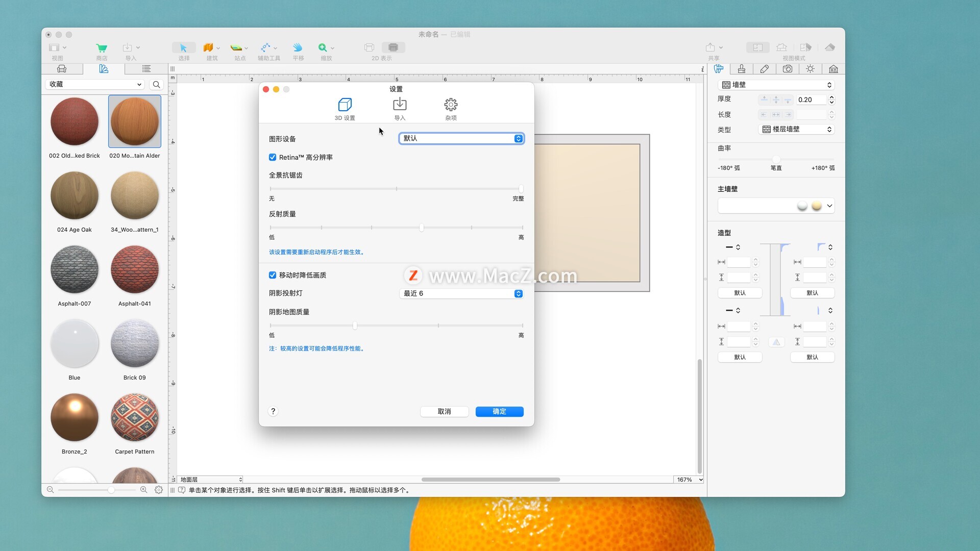Zoom in library thumbnails icon

(x=144, y=490)
